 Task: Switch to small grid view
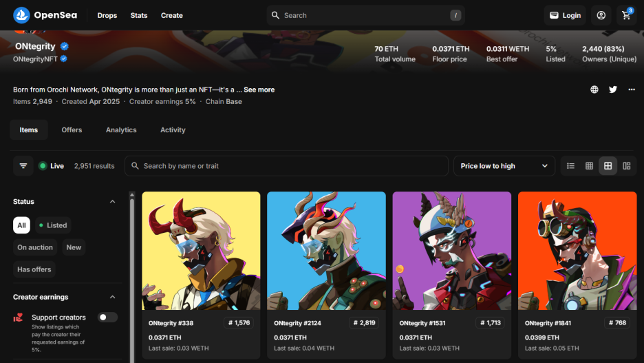tap(590, 166)
